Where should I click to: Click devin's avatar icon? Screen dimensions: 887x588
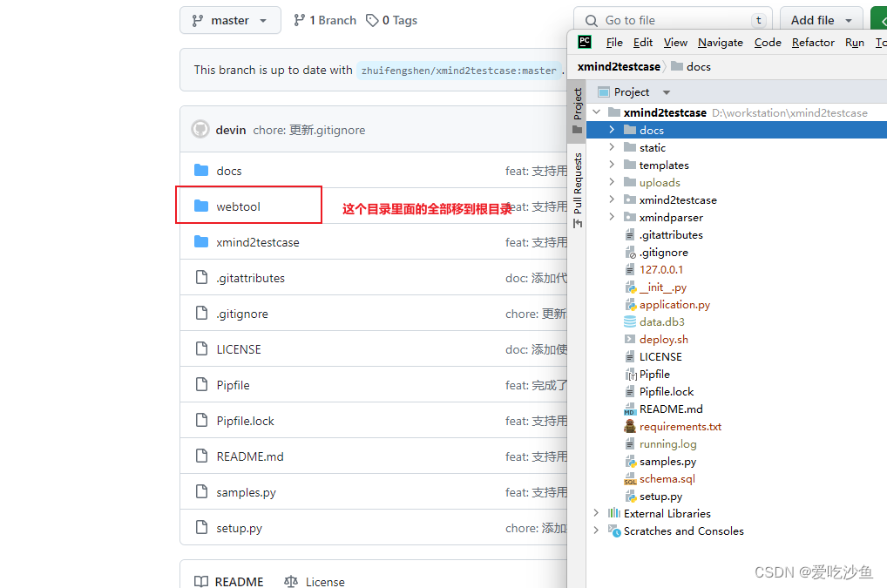click(200, 130)
